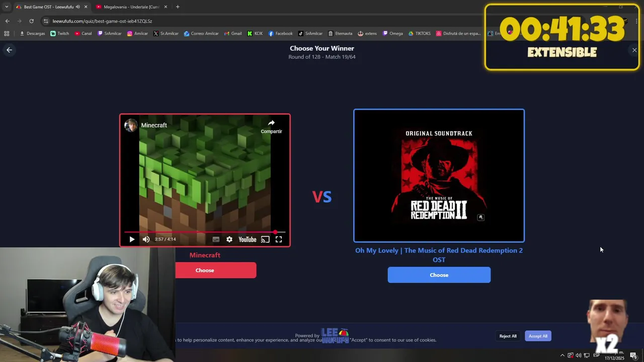Expand the tab search dropdown arrow

pos(6,7)
